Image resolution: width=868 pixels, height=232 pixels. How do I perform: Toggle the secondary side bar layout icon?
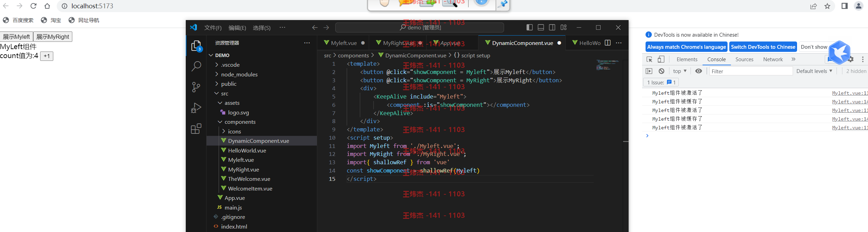click(x=552, y=27)
